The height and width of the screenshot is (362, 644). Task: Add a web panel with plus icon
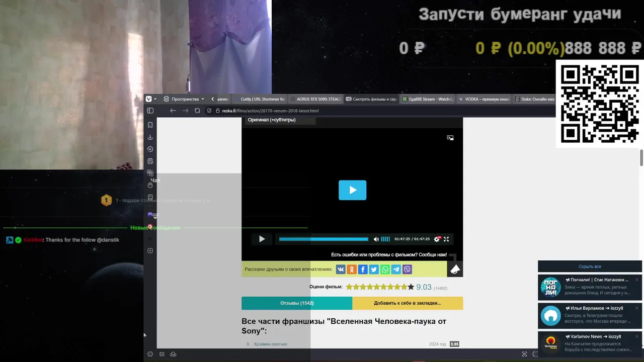150,250
